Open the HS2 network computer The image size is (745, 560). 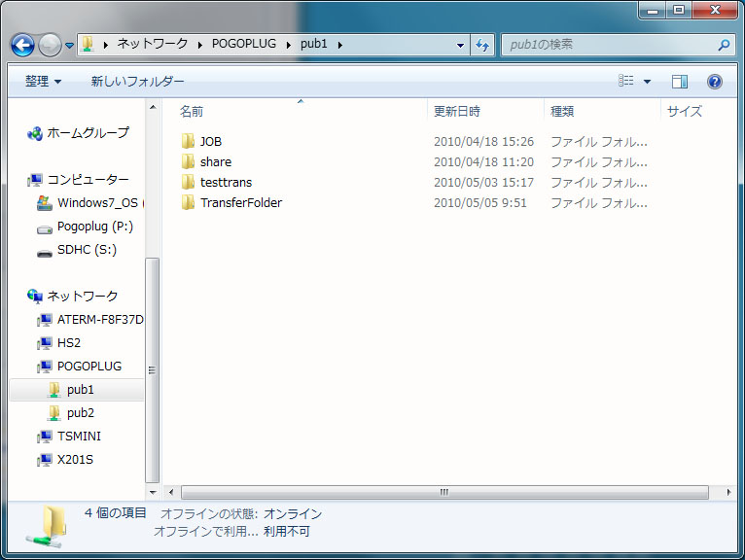[69, 343]
